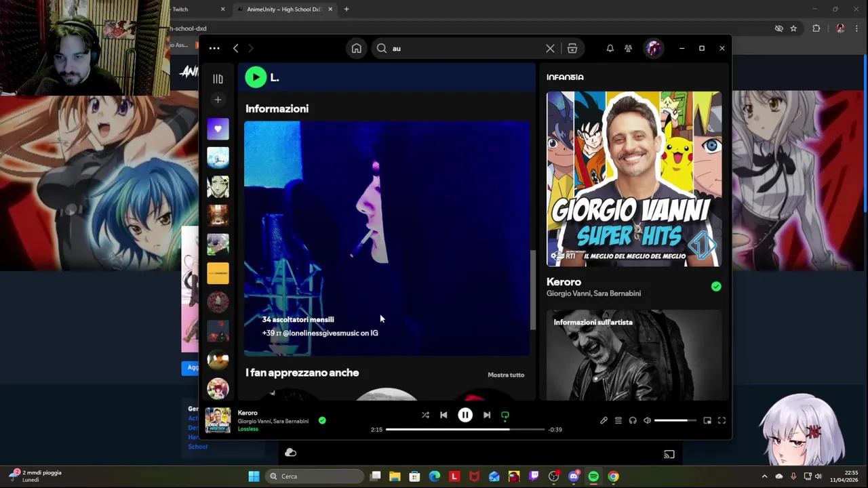Enter Spotify fullscreen view
The image size is (868, 488).
(722, 420)
